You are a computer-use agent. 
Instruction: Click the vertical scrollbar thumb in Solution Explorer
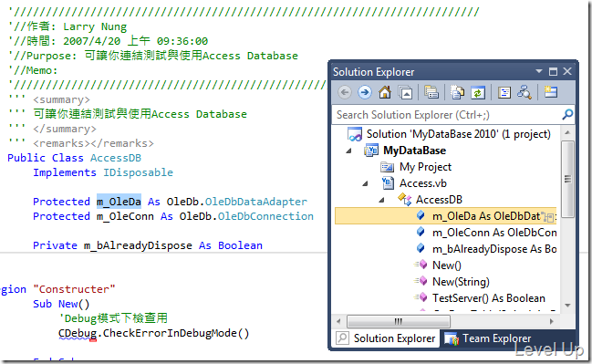[x=567, y=179]
